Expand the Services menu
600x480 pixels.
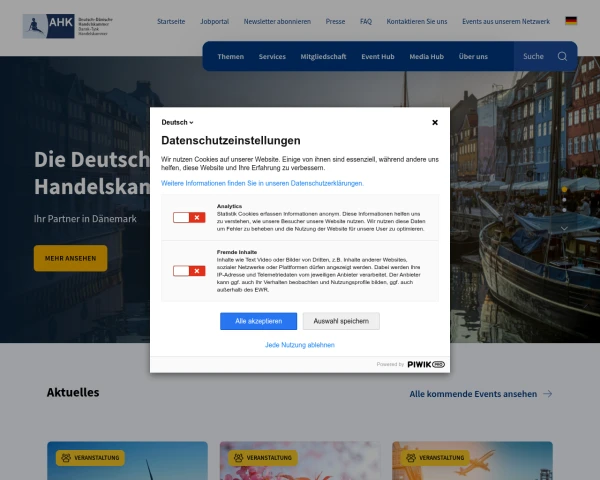pyautogui.click(x=272, y=56)
